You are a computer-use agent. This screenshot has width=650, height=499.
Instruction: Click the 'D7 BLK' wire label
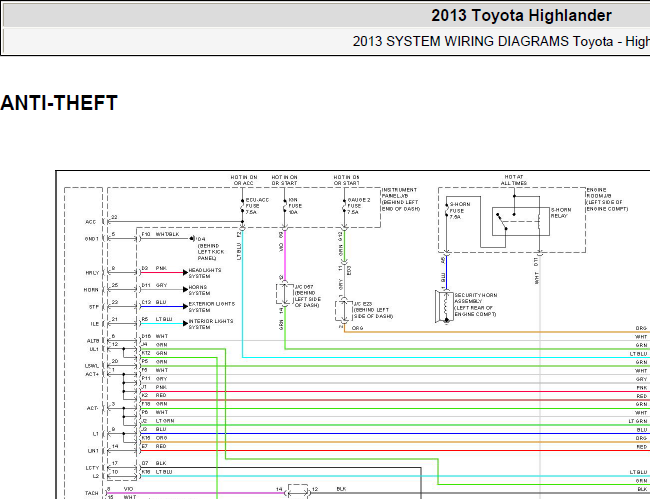tap(154, 463)
